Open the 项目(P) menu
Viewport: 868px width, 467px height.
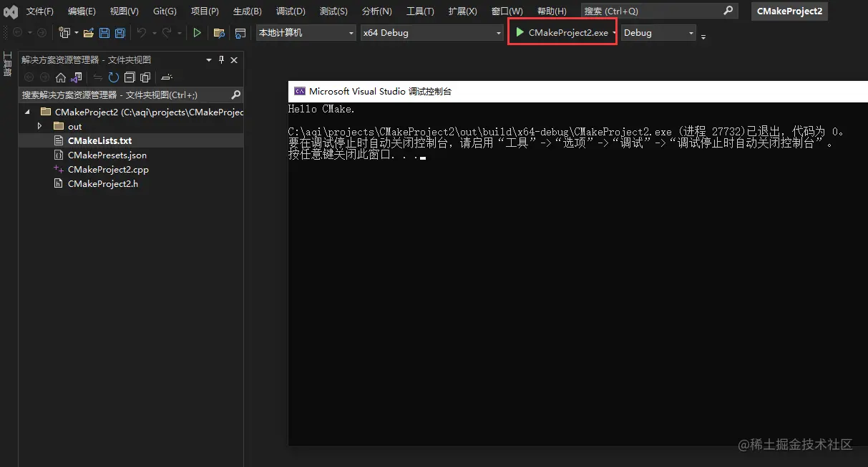pyautogui.click(x=205, y=11)
